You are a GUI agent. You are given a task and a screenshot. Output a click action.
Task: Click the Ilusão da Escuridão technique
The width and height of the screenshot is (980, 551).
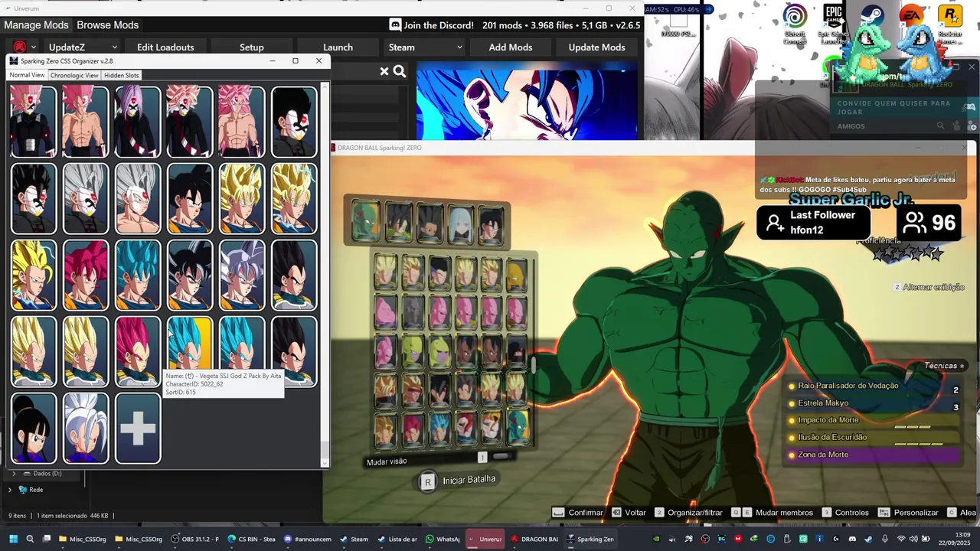point(874,438)
